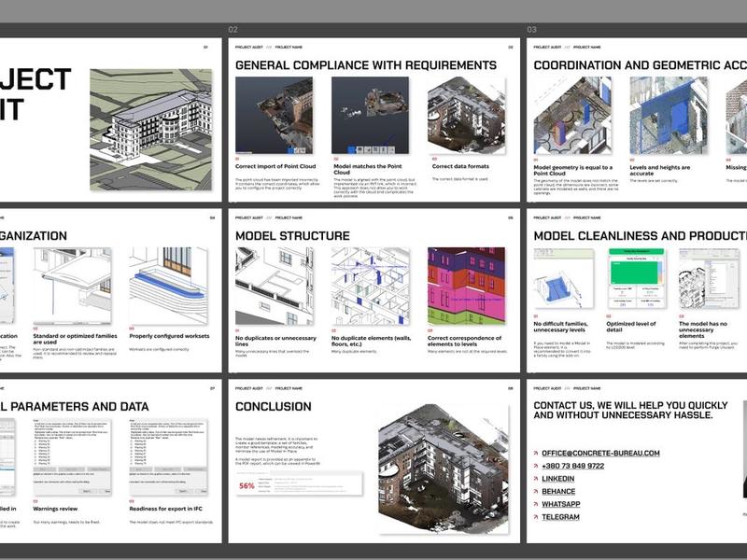
Task: Click the +380 73 849 9722 phone link
Action: click(x=572, y=466)
